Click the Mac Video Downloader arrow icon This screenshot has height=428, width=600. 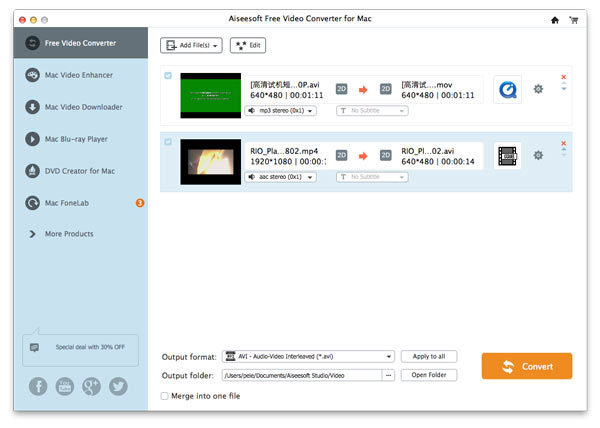33,107
